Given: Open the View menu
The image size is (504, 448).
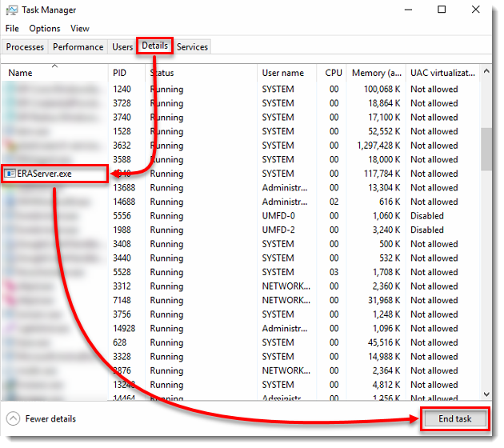Looking at the screenshot, I should point(80,28).
